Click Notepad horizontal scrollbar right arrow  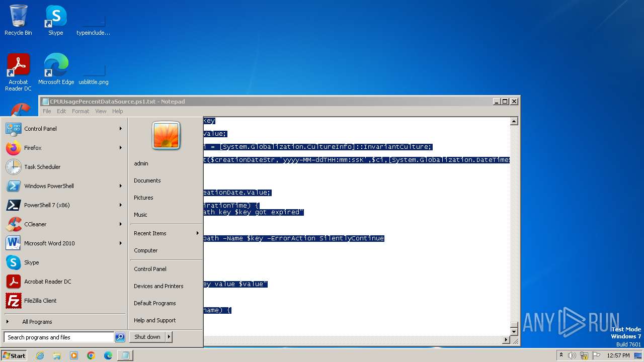pos(506,340)
